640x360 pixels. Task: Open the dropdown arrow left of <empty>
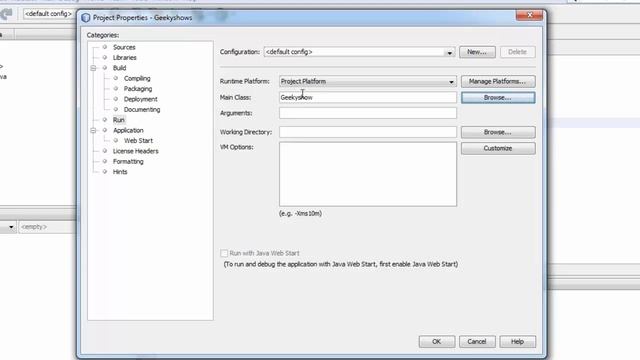11,227
